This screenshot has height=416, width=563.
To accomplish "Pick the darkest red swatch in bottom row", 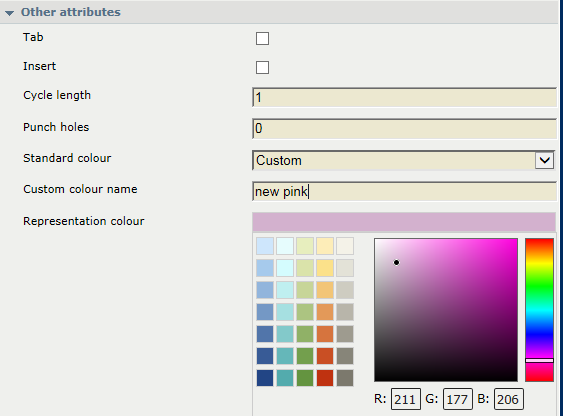I will click(x=325, y=378).
